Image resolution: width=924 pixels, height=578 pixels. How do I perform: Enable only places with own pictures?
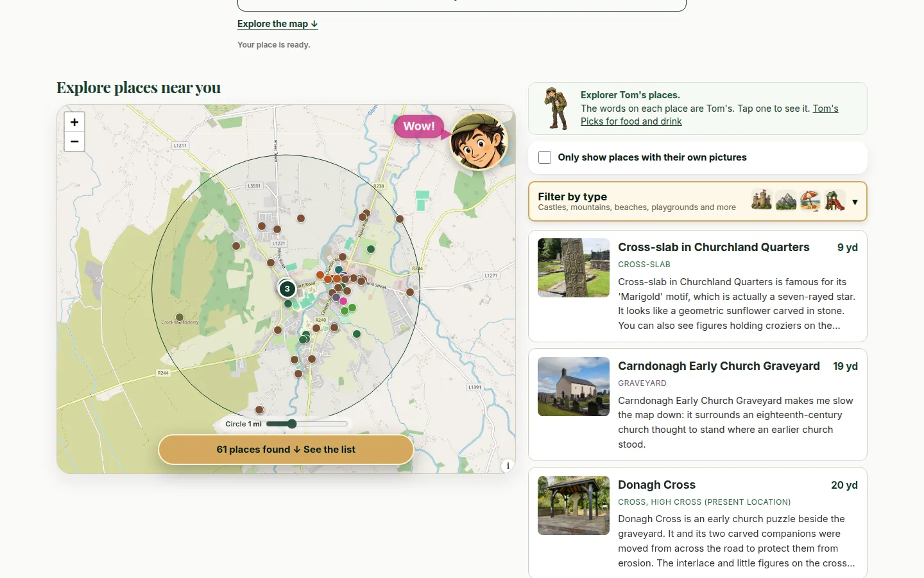click(x=545, y=157)
